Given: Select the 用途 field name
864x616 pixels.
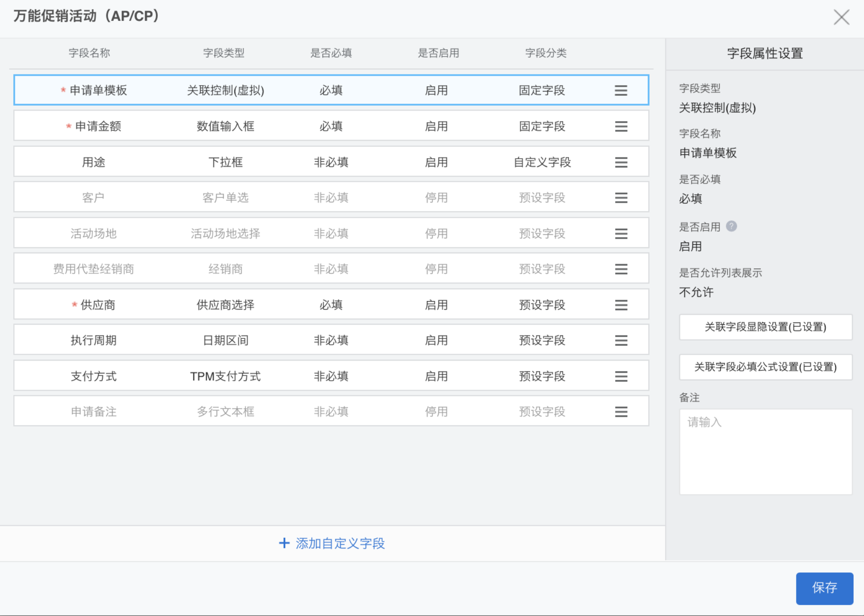Looking at the screenshot, I should (93, 162).
